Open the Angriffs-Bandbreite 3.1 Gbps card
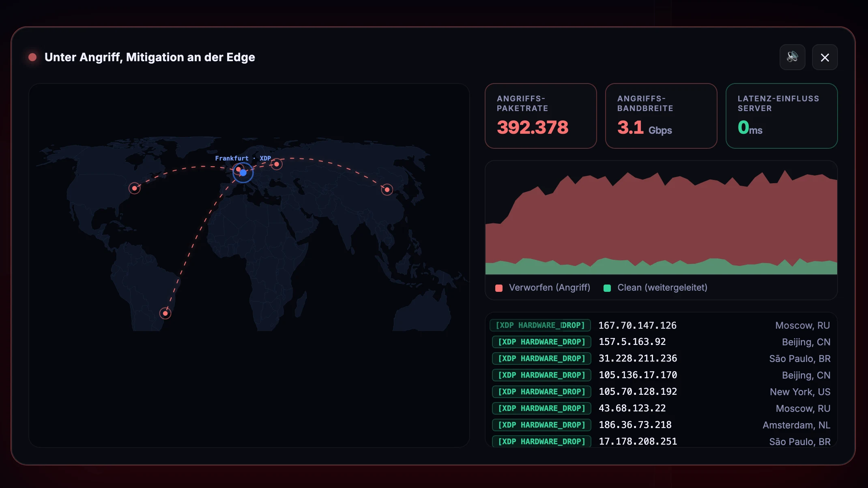This screenshot has height=488, width=868. click(661, 116)
